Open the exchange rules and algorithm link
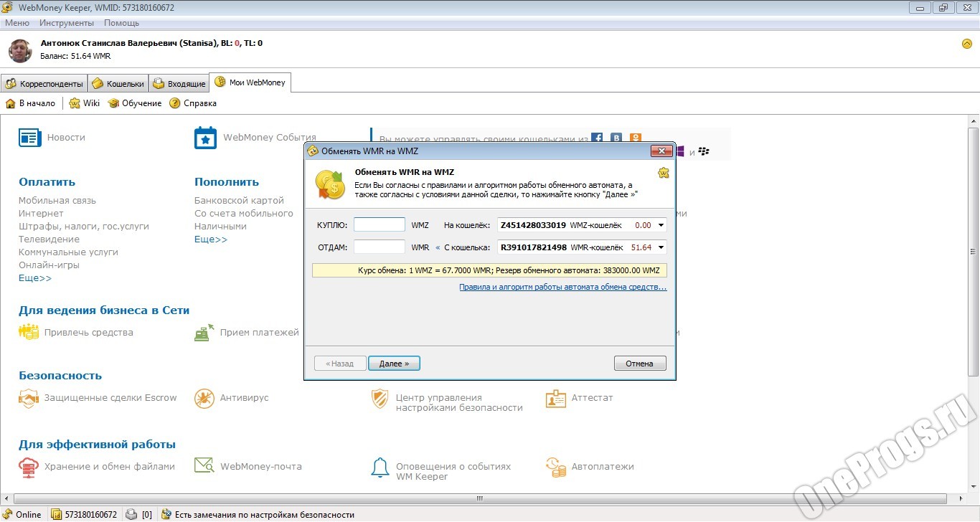The height and width of the screenshot is (522, 980). 563,287
